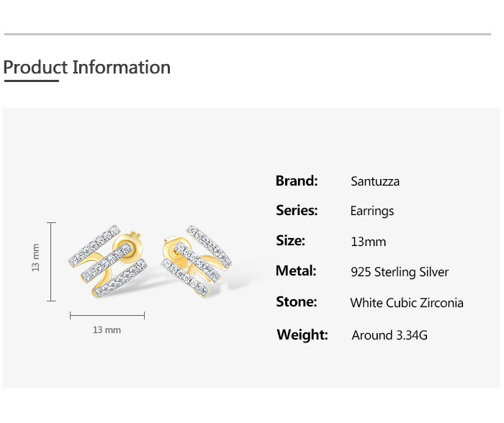This screenshot has height=423, width=504.
Task: Click the Weight: label
Action: [302, 335]
